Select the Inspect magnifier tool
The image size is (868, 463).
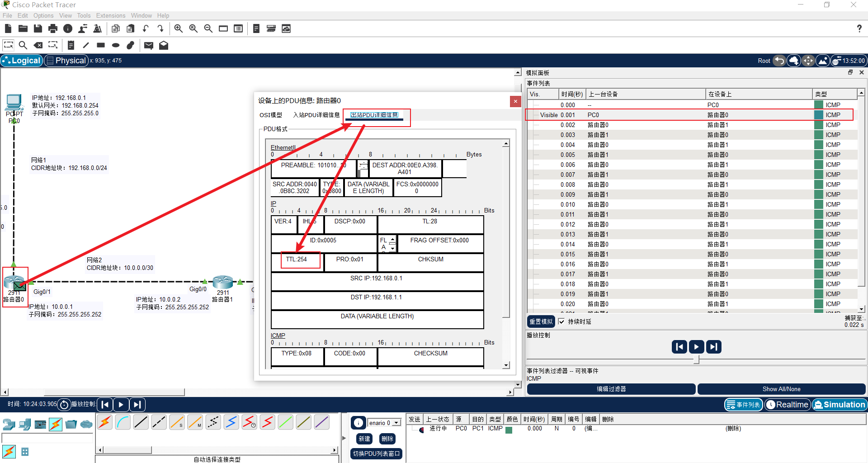(23, 45)
